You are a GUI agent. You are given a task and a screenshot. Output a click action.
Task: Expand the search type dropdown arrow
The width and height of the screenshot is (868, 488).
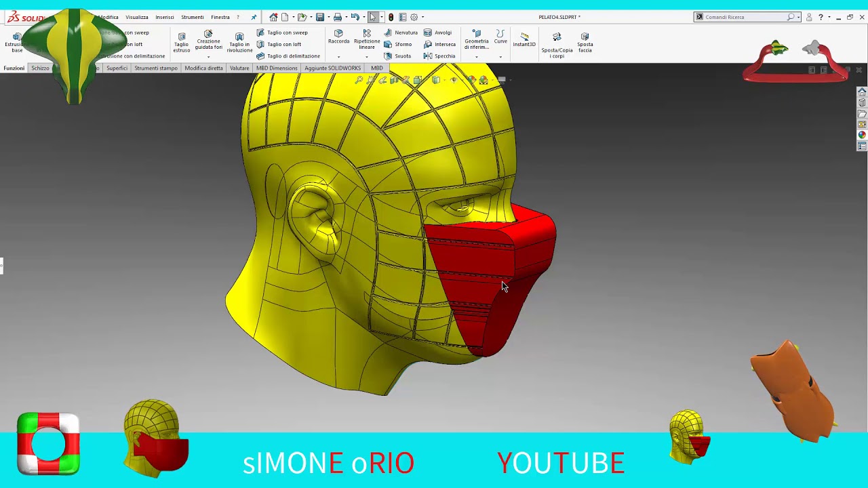pyautogui.click(x=798, y=17)
